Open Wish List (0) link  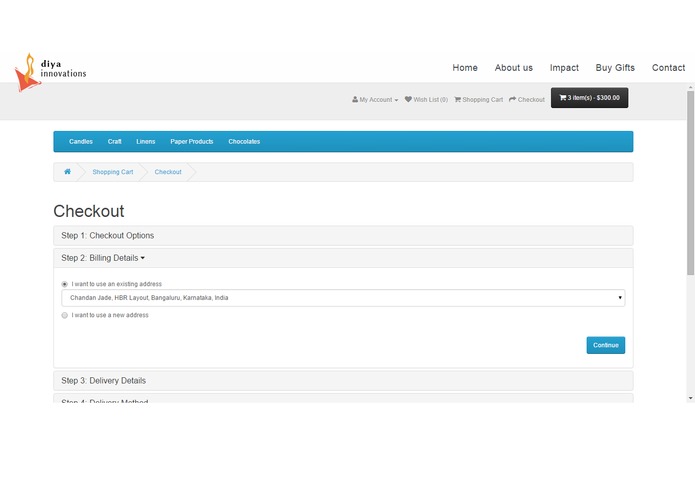point(426,100)
